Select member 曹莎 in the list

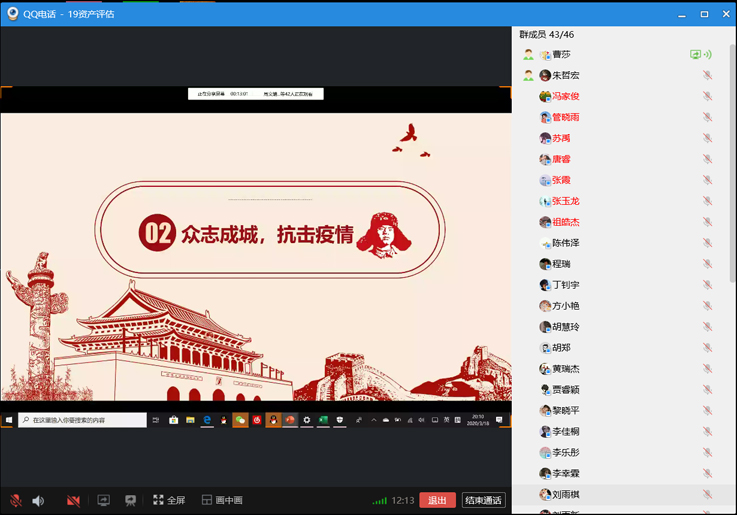click(x=562, y=55)
